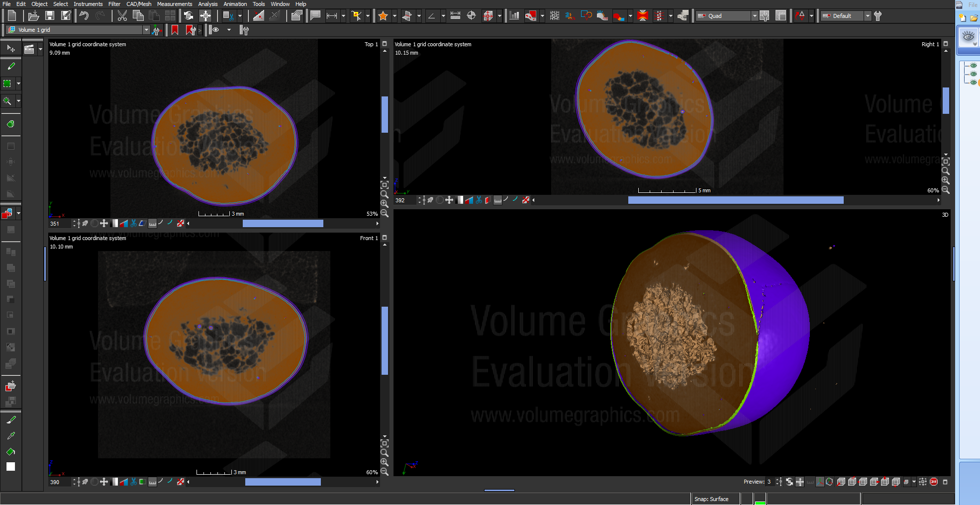Expand the angle instrument dropdown arrow
This screenshot has width=980, height=505.
point(443,16)
